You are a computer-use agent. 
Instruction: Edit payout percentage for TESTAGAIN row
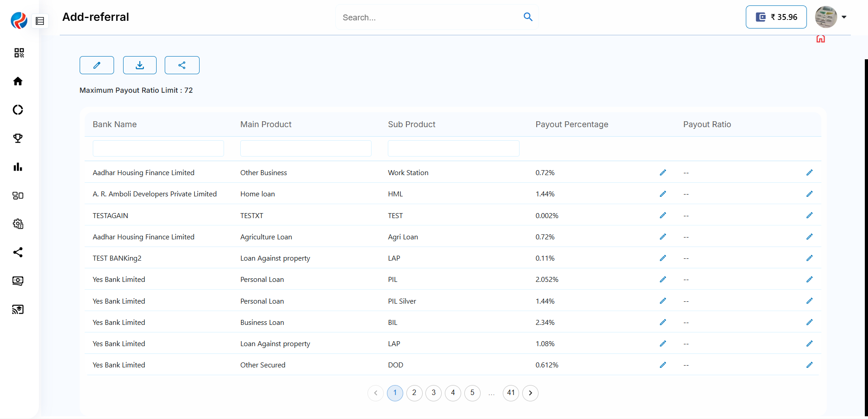click(x=663, y=215)
